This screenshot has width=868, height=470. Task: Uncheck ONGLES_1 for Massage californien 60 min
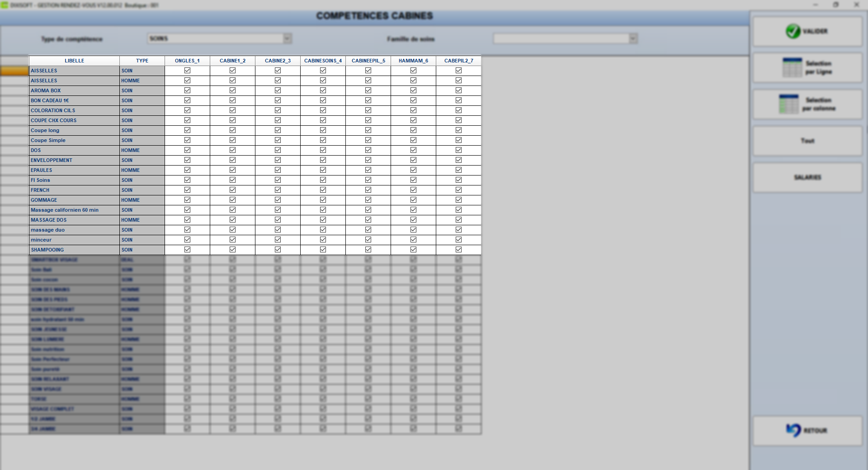click(187, 210)
